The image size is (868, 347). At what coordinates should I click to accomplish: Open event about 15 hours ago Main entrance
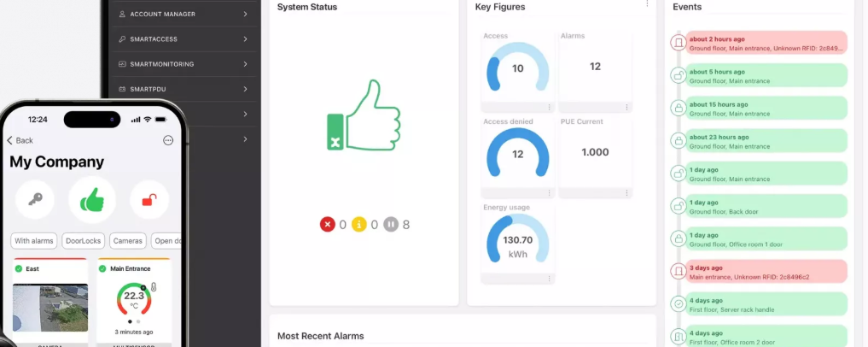[766, 109]
